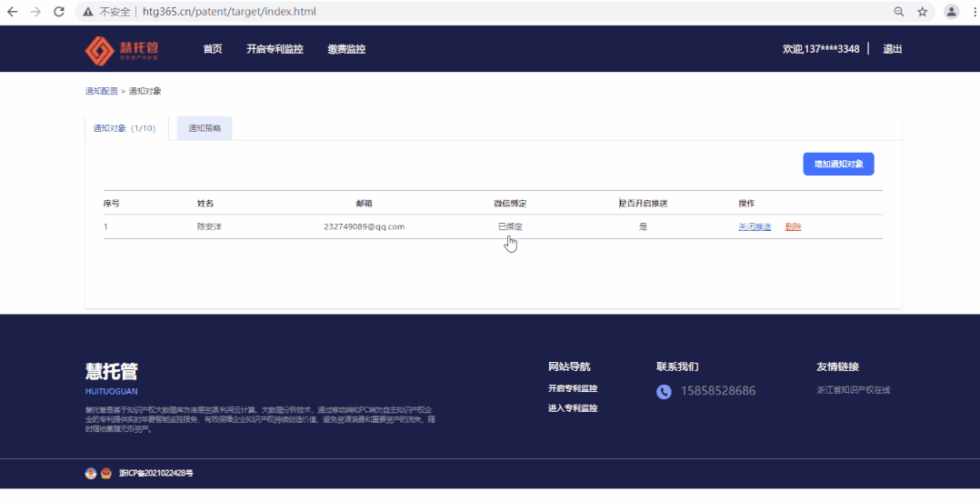
Task: Click the 网站导航 footer heading
Action: click(569, 366)
